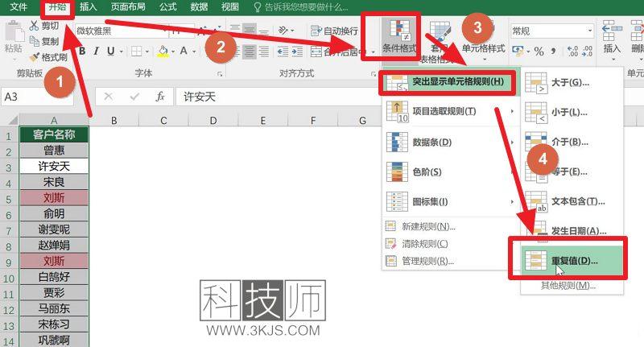
Task: Select the Duplicate Values (重复值) rule
Action: [x=572, y=261]
